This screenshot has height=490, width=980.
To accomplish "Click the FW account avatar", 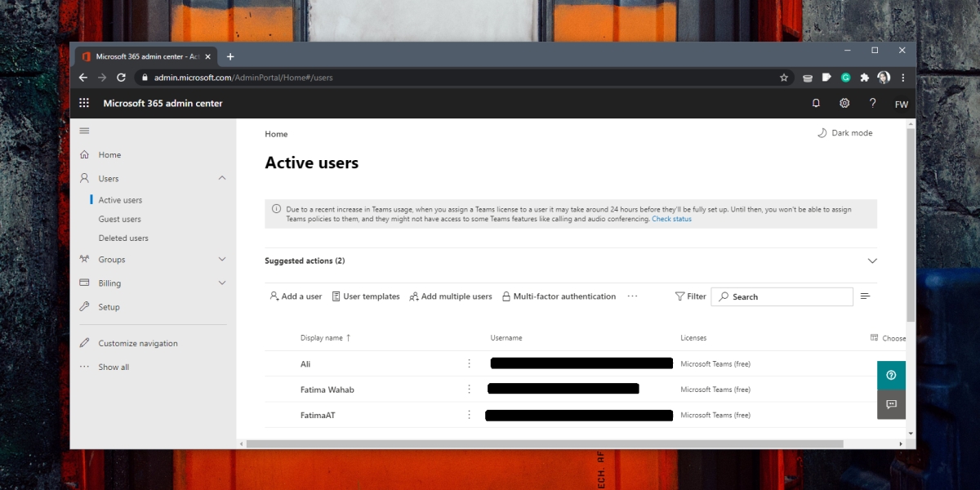I will point(901,104).
